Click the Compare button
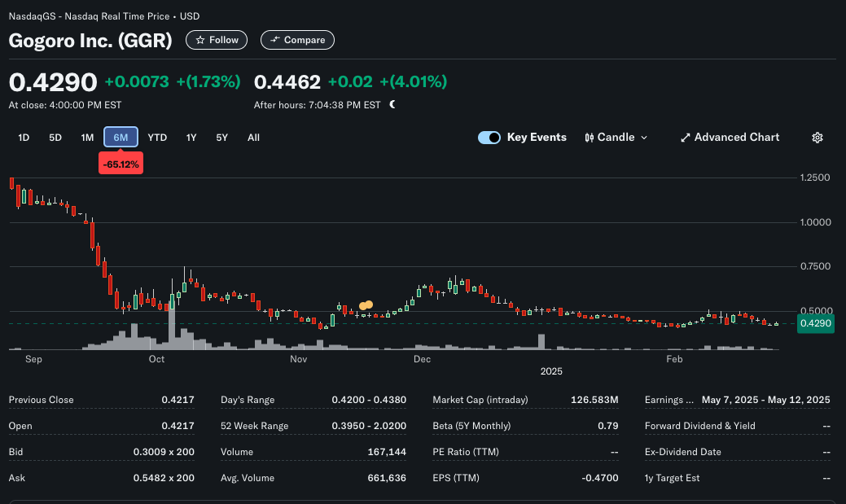Viewport: 846px width, 504px height. point(297,40)
